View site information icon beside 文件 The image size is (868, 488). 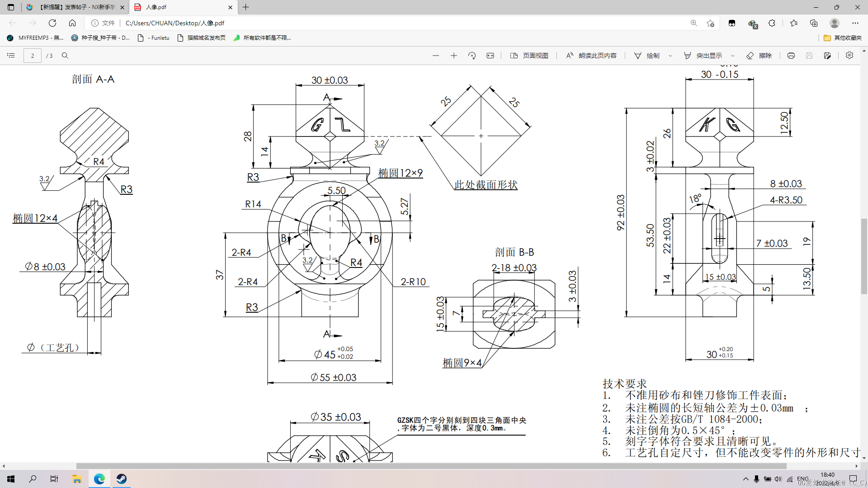pos(95,23)
